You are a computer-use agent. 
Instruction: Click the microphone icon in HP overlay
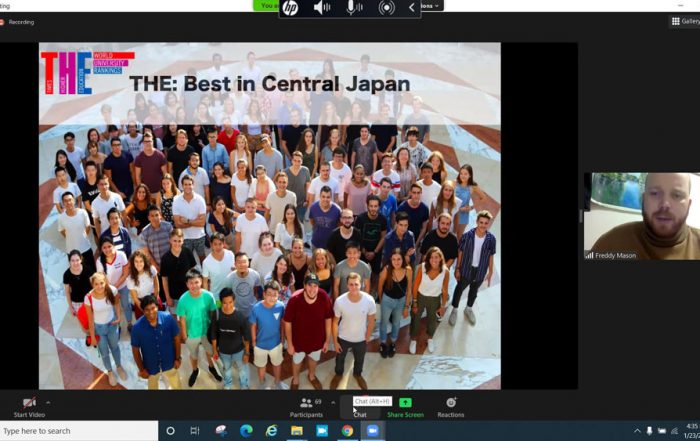(x=354, y=8)
